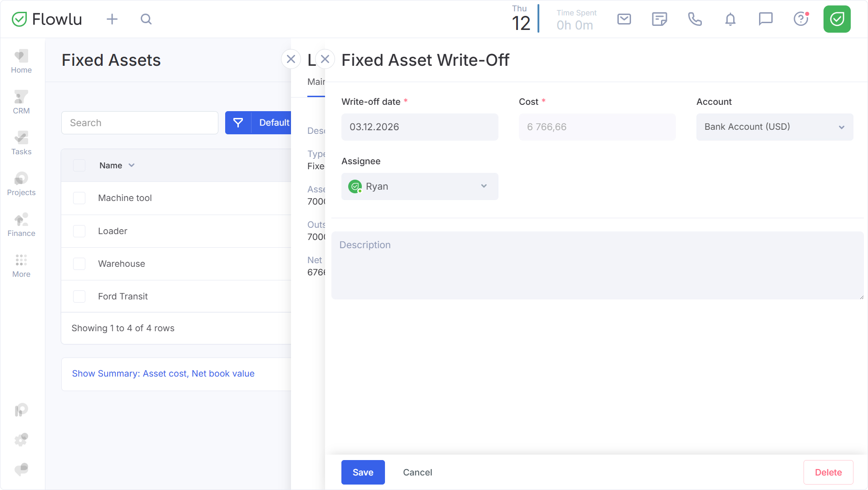
Task: Open the notes icon in header
Action: [659, 19]
